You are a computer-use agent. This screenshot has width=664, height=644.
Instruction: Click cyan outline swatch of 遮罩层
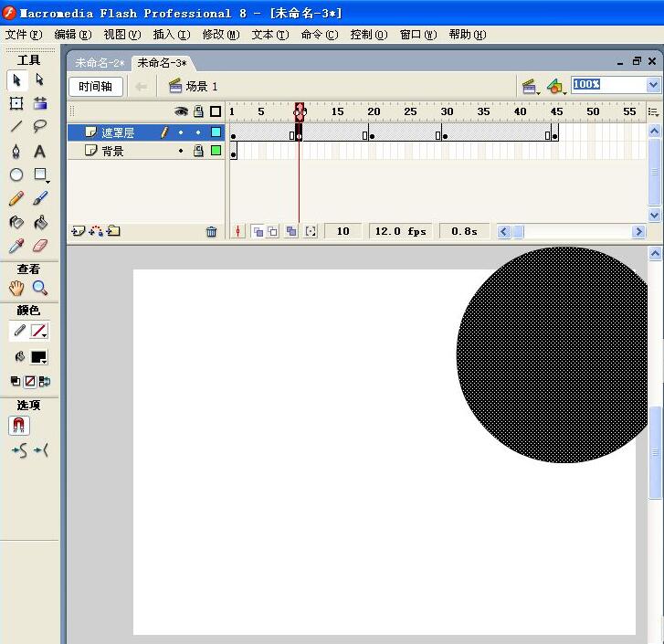click(x=216, y=132)
